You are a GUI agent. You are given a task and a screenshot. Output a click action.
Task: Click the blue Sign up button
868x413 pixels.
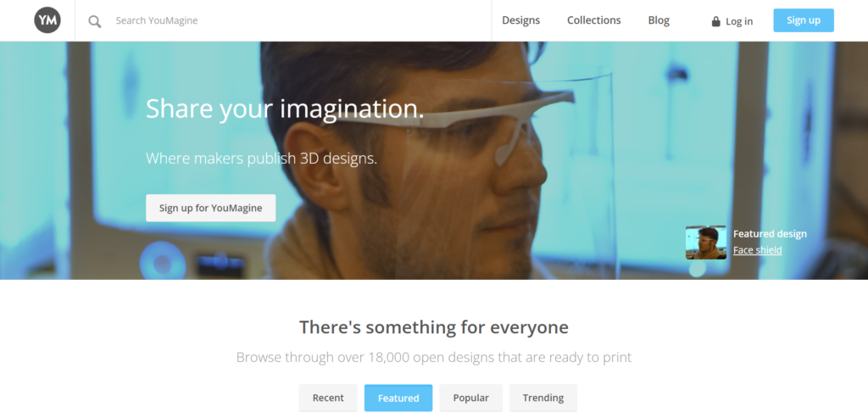pos(804,20)
